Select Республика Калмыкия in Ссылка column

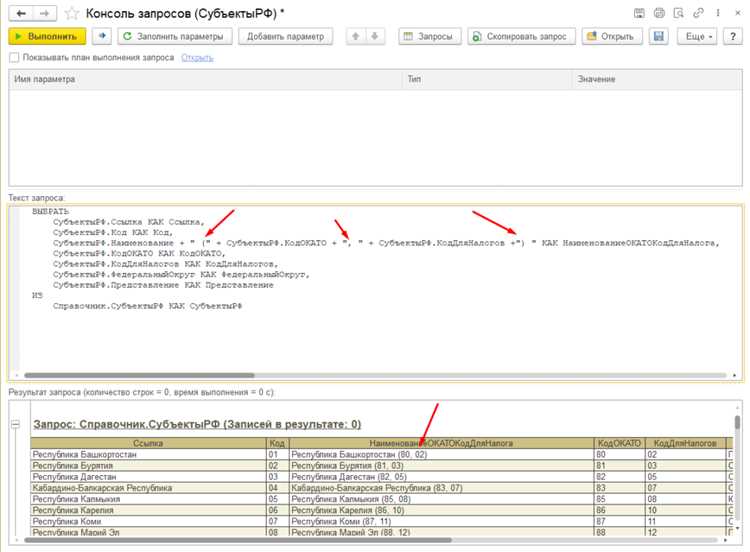tap(148, 499)
